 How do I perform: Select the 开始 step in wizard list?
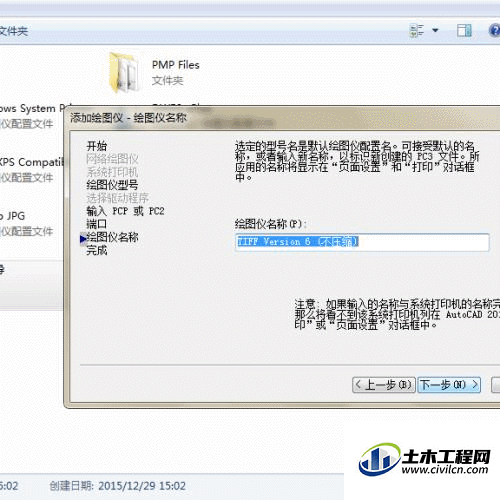[x=97, y=146]
